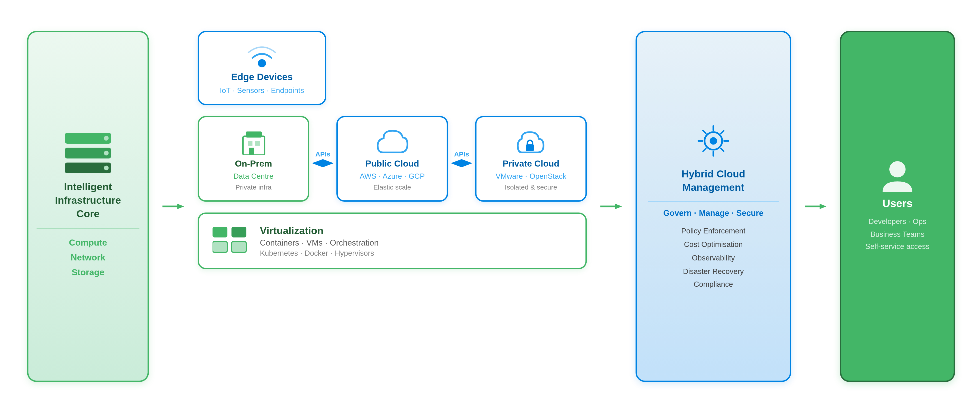Click the Compute label
980x408 pixels.
point(88,243)
